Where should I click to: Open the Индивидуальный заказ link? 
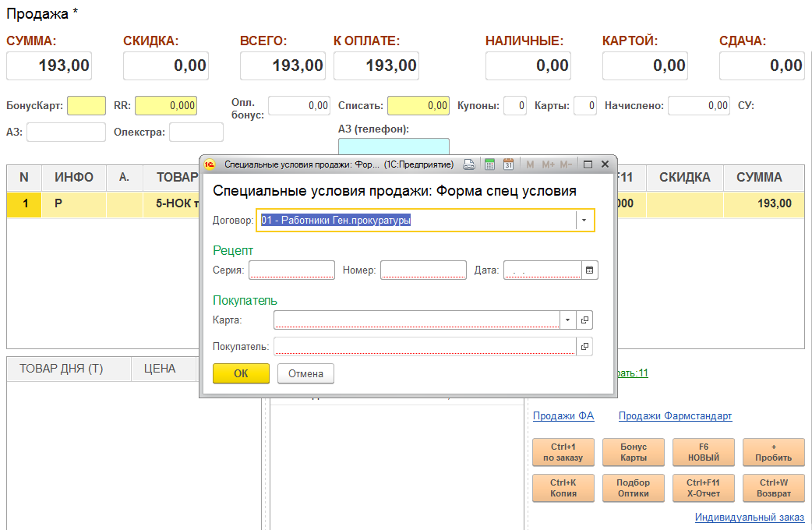pos(749,518)
